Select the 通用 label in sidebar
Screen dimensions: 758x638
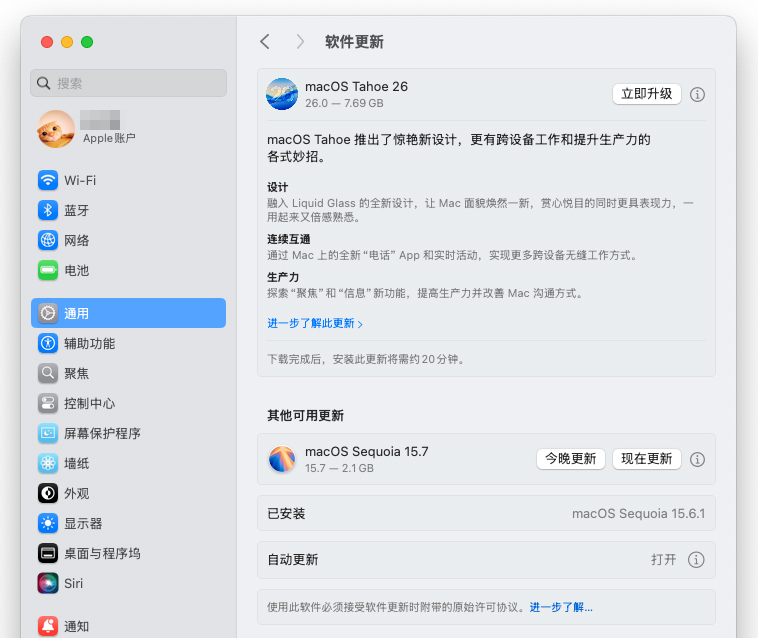[x=76, y=313]
